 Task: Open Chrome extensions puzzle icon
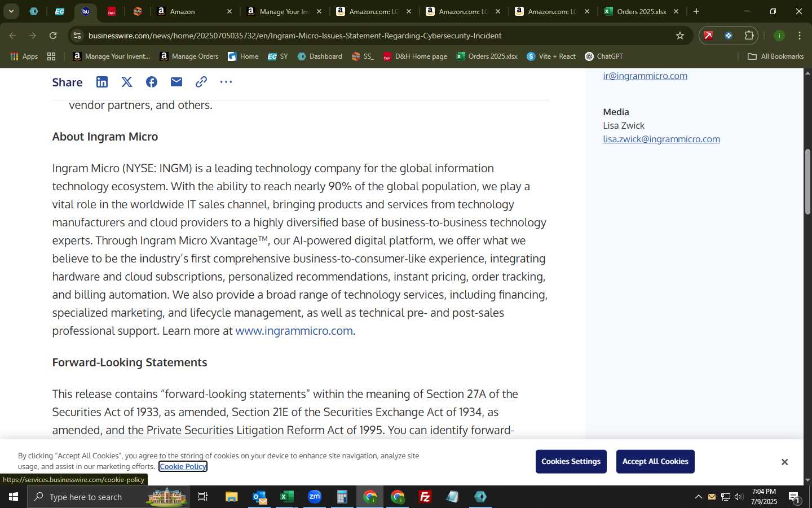749,36
